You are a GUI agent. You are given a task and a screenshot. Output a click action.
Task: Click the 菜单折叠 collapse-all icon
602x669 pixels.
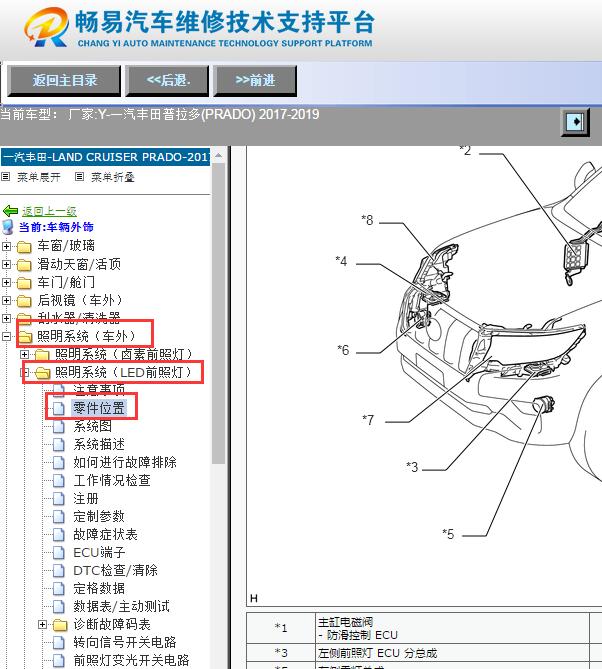point(79,176)
